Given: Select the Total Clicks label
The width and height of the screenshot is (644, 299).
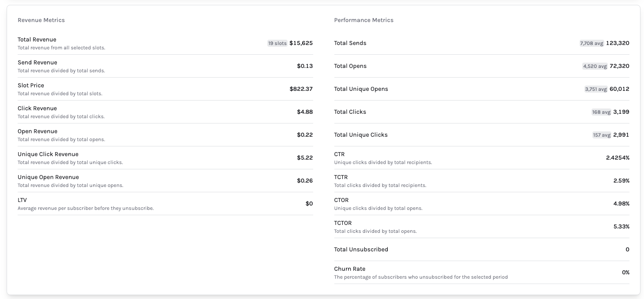Looking at the screenshot, I should 350,112.
